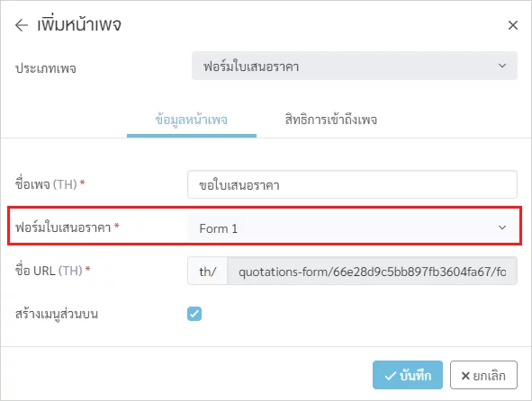The image size is (532, 401).
Task: Cancel using the ยกเลิก button
Action: click(x=483, y=375)
